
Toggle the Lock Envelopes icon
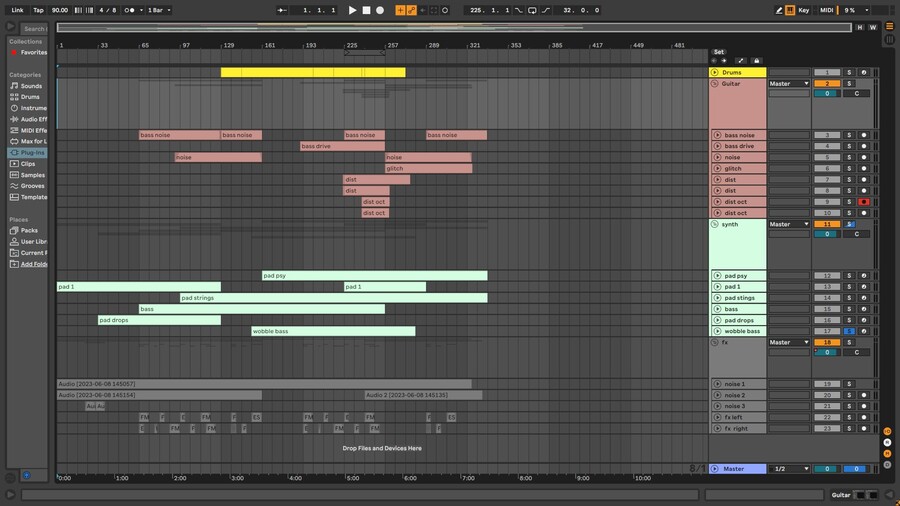coord(757,61)
